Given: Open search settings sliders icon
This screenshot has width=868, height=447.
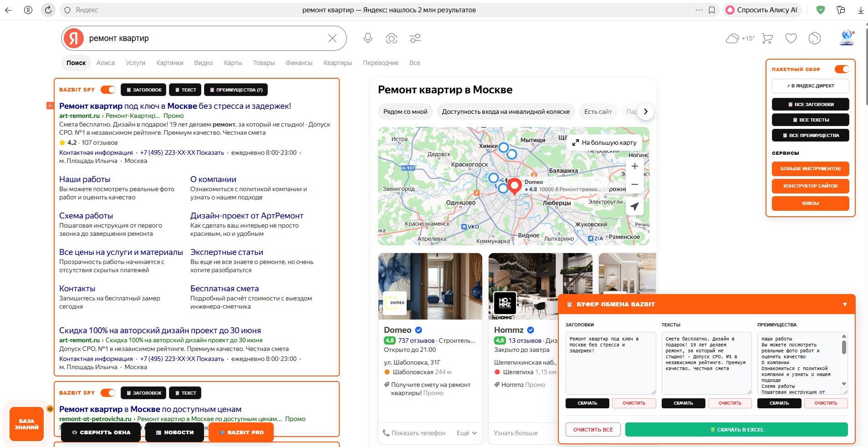Looking at the screenshot, I should (x=415, y=38).
